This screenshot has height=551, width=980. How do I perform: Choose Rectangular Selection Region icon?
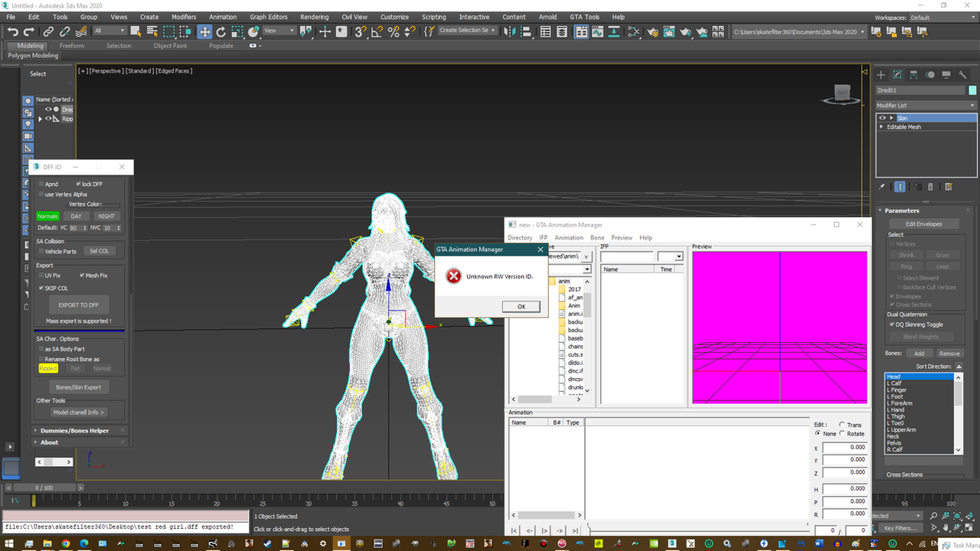coord(168,31)
